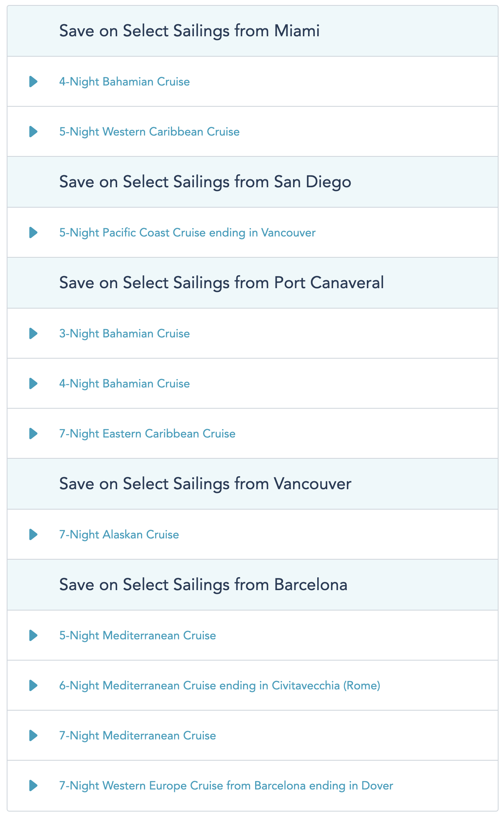Open the 5-Night Western Caribbean Cruise link
The height and width of the screenshot is (817, 504).
point(149,132)
